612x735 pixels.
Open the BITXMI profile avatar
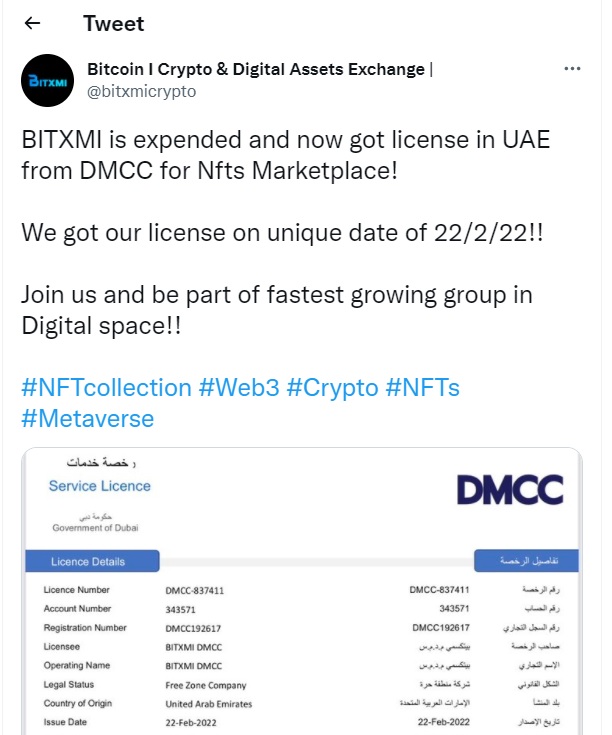(x=45, y=81)
